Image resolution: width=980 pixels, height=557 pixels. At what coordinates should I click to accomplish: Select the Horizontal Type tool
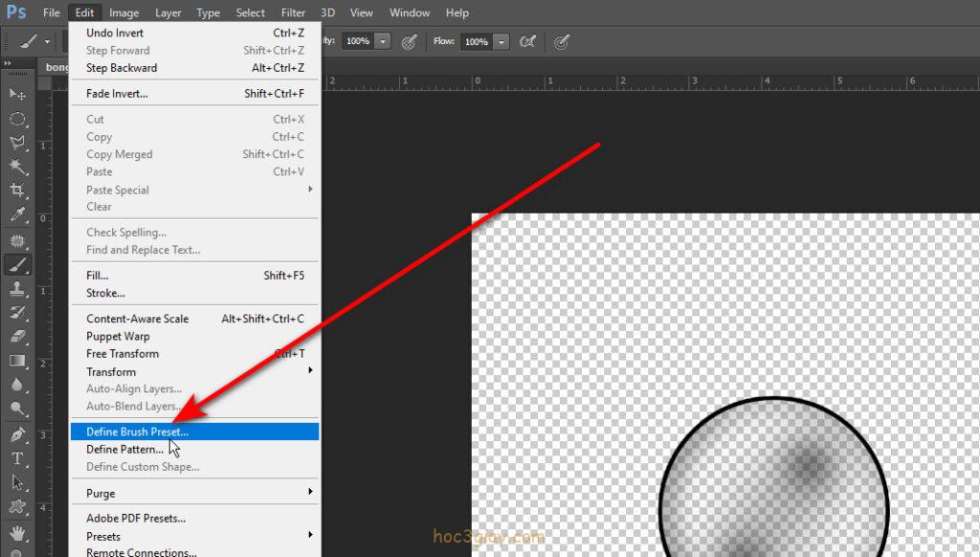(x=17, y=457)
